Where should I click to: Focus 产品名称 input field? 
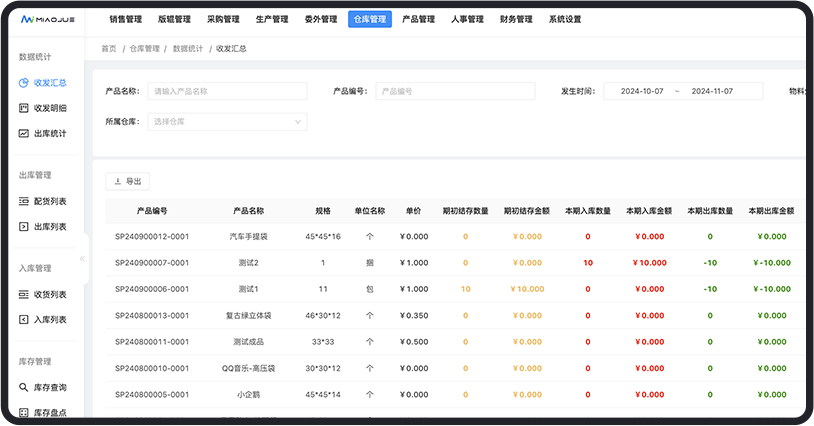(227, 91)
